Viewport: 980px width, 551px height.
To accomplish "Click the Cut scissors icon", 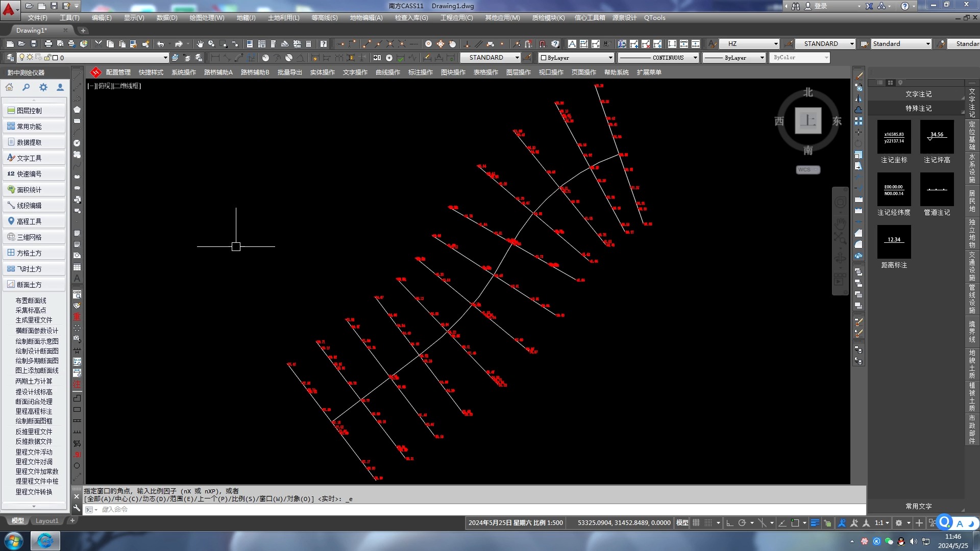I will click(98, 44).
